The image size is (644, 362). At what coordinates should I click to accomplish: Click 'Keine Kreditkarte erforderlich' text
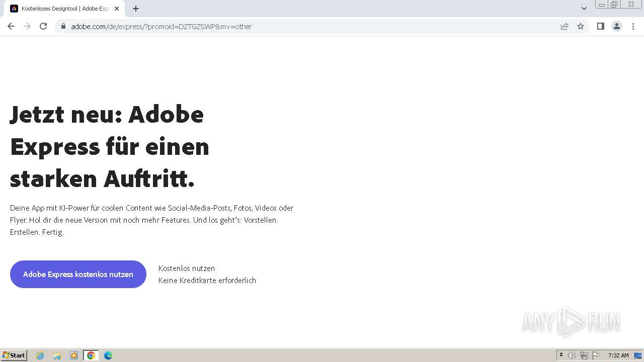point(207,281)
